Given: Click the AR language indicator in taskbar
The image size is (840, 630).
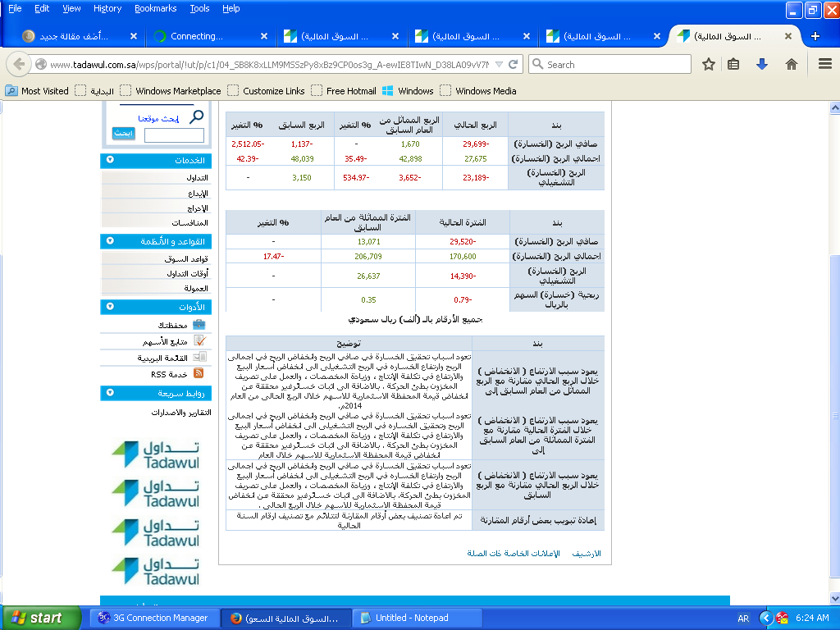Looking at the screenshot, I should click(743, 619).
